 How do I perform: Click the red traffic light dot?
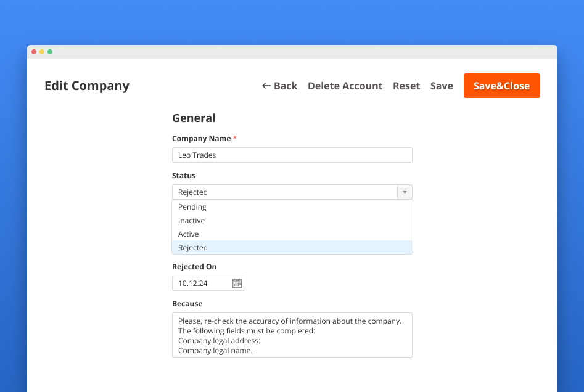[34, 52]
